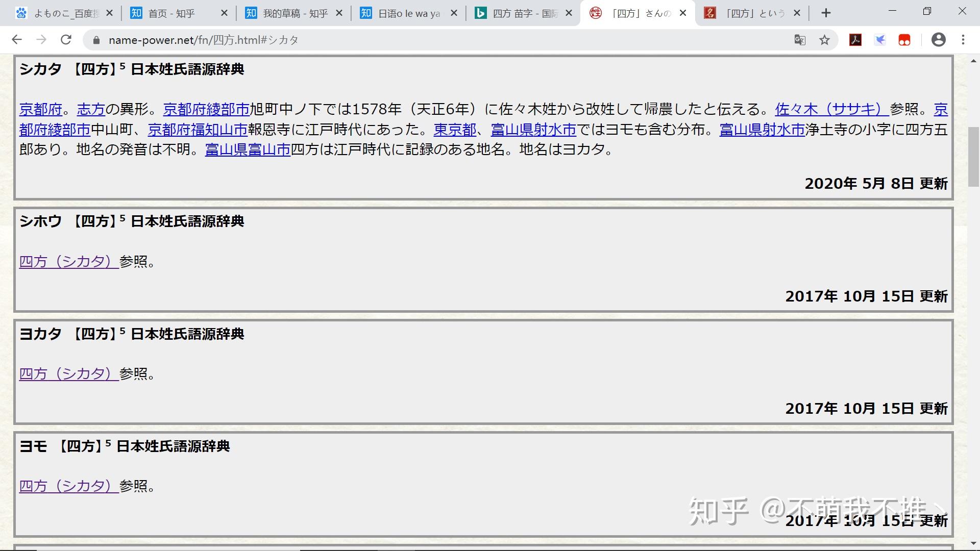The height and width of the screenshot is (551, 980).
Task: Click the ヨカタ【四方】heading
Action: [132, 334]
